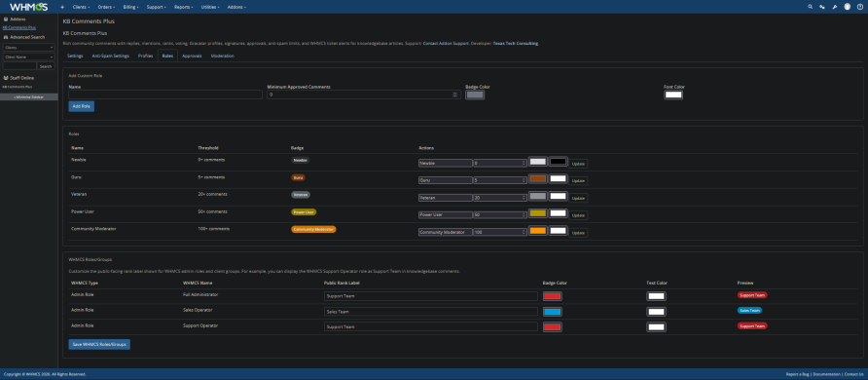This screenshot has height=380, width=868.
Task: Open the automation gears icon in top bar
Action: (x=822, y=7)
